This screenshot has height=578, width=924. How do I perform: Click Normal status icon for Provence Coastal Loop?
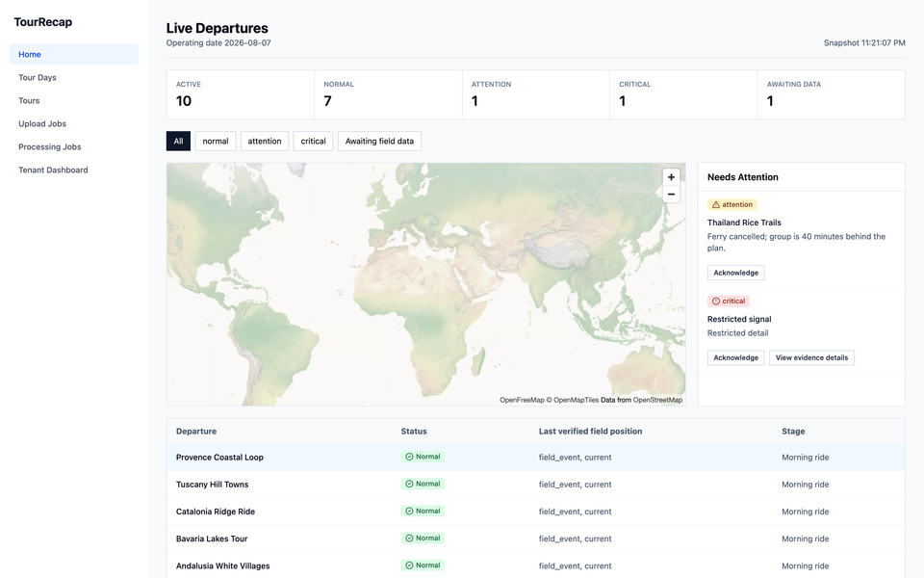(x=409, y=457)
